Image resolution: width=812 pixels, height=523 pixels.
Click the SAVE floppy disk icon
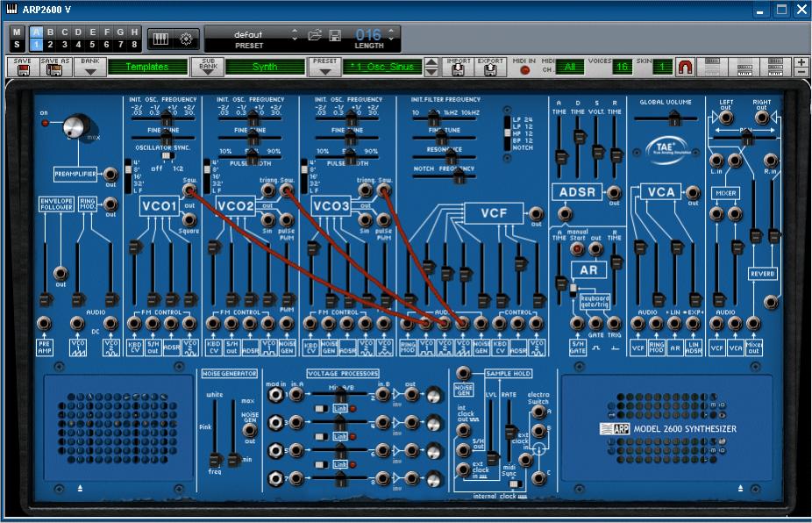pyautogui.click(x=23, y=70)
